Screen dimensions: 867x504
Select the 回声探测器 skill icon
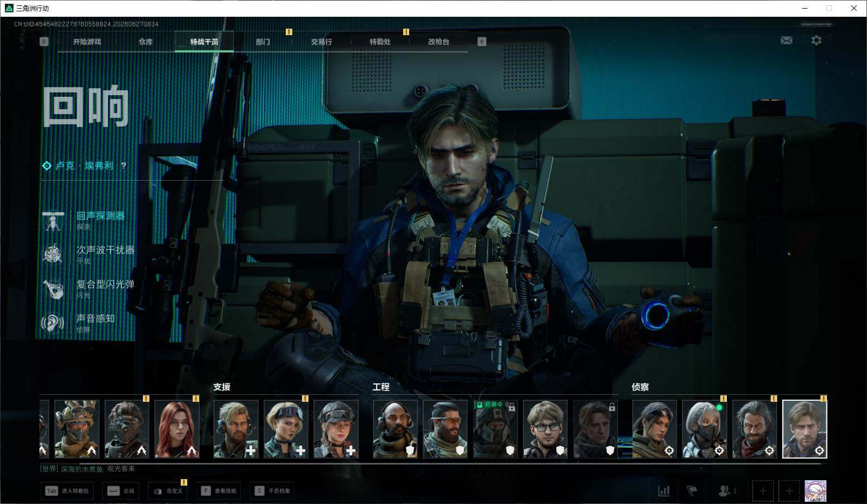point(52,221)
